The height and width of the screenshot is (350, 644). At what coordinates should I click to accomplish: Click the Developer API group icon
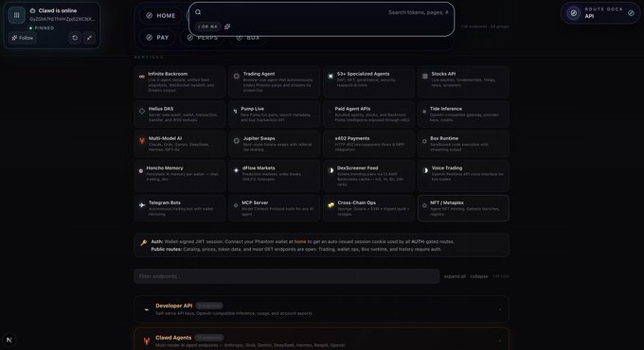(x=146, y=309)
